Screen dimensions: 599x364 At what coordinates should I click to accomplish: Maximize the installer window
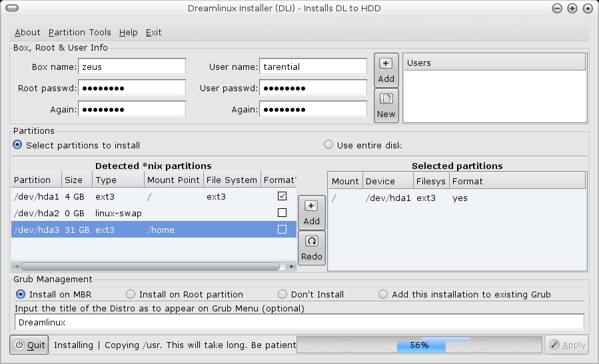coord(572,9)
